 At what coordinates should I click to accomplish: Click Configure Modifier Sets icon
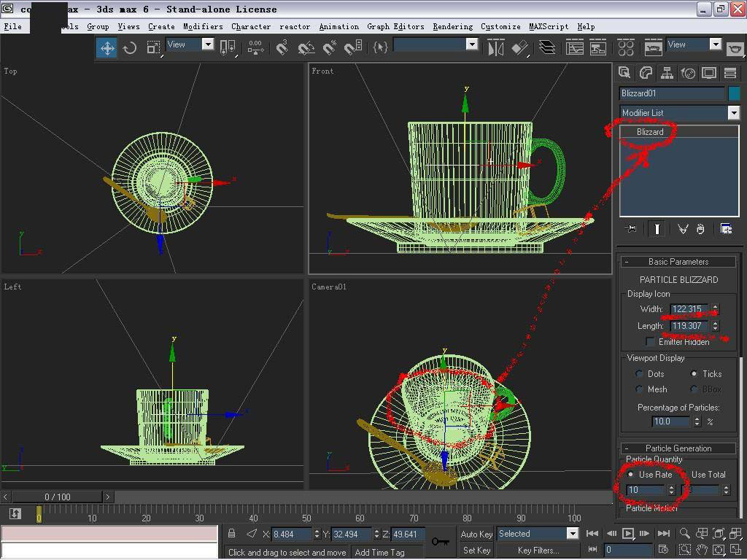tap(726, 229)
